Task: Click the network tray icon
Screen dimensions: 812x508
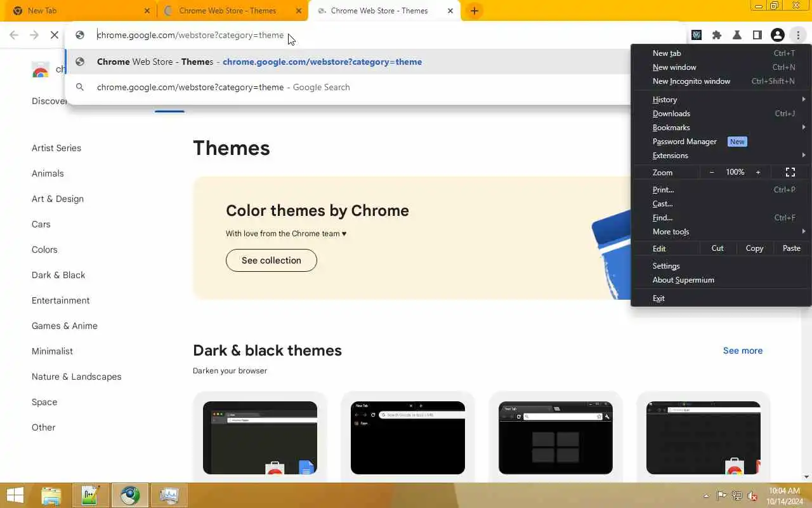Action: pyautogui.click(x=737, y=496)
